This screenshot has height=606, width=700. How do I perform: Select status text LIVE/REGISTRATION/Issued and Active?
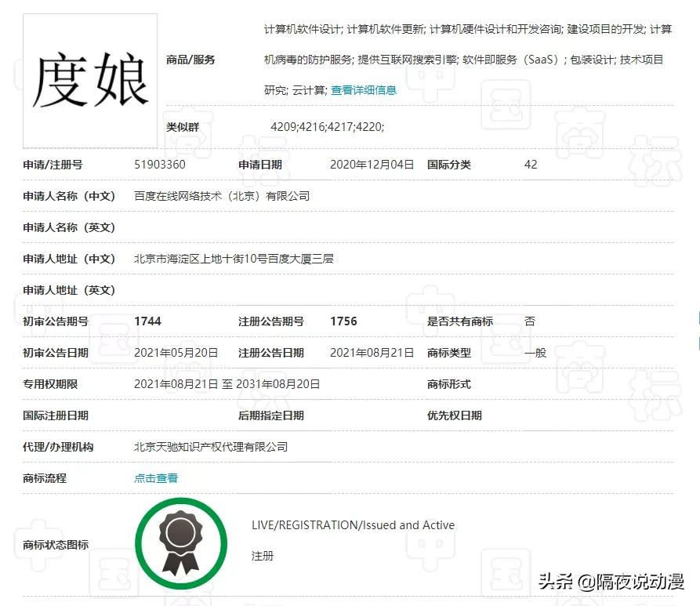[x=352, y=524]
